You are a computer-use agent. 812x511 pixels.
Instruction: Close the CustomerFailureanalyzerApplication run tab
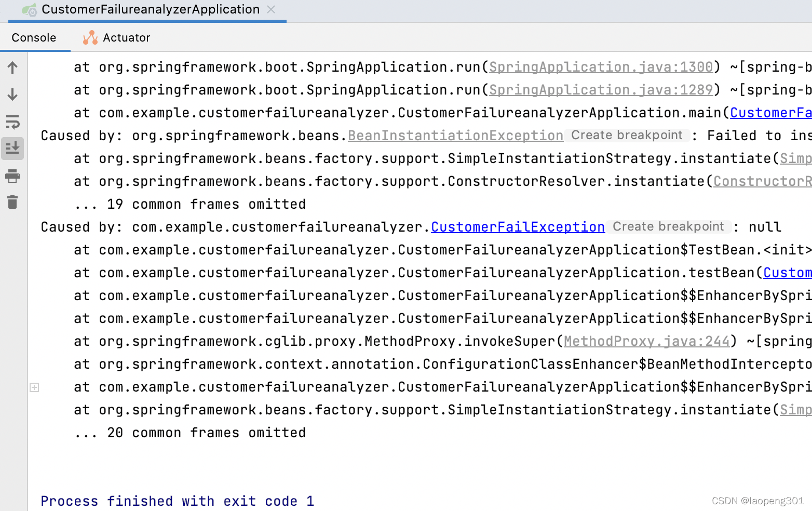271,9
